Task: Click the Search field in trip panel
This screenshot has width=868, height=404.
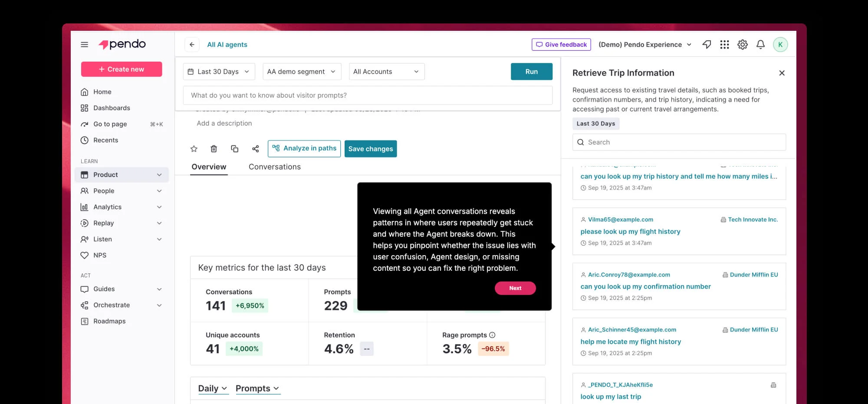Action: coord(679,142)
